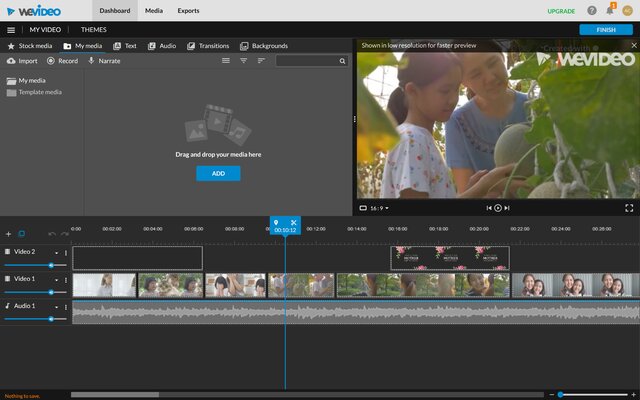Open the user account avatar

coord(627,11)
